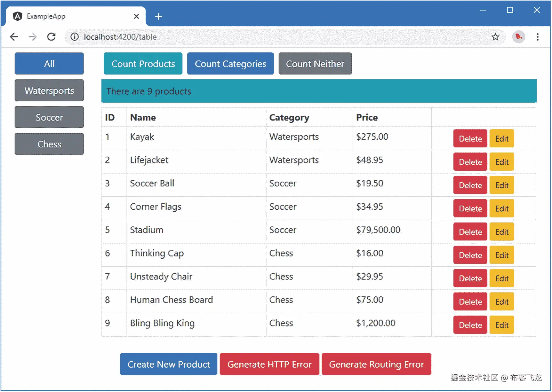Screen dimensions: 552x392
Task: Close the ExampleApp tab
Action: click(x=136, y=16)
